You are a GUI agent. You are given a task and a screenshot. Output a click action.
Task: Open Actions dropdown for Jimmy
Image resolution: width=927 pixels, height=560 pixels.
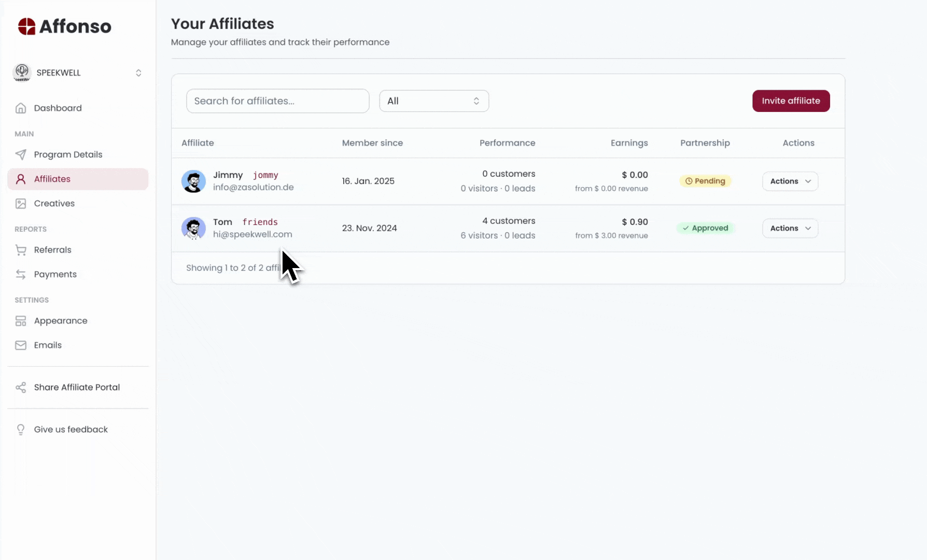click(790, 181)
